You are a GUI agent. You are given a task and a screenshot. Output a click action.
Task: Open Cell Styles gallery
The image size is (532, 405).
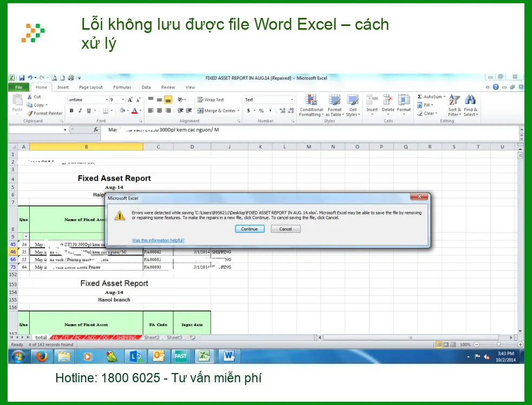[353, 106]
